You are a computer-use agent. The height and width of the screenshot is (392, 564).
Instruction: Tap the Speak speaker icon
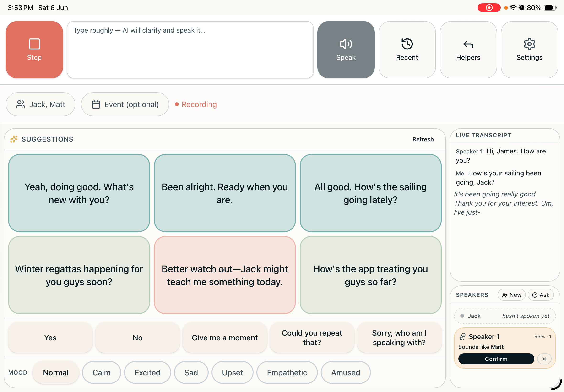346,44
